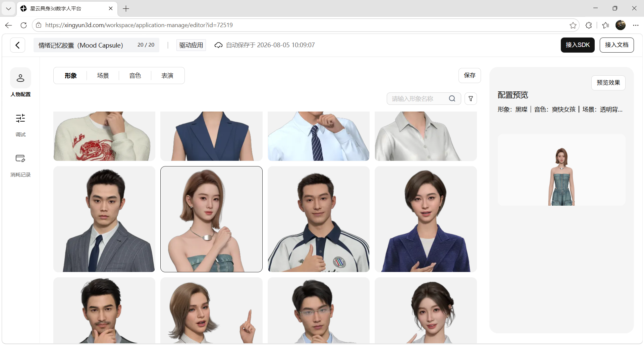Click the 形象: 黑瑶 summary text
The width and height of the screenshot is (644, 345).
513,110
